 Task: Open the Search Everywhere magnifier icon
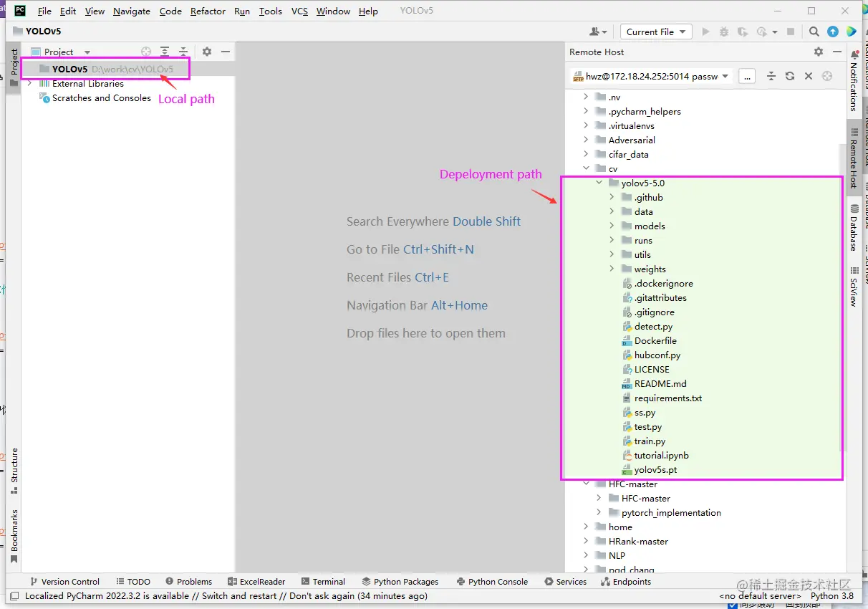814,32
